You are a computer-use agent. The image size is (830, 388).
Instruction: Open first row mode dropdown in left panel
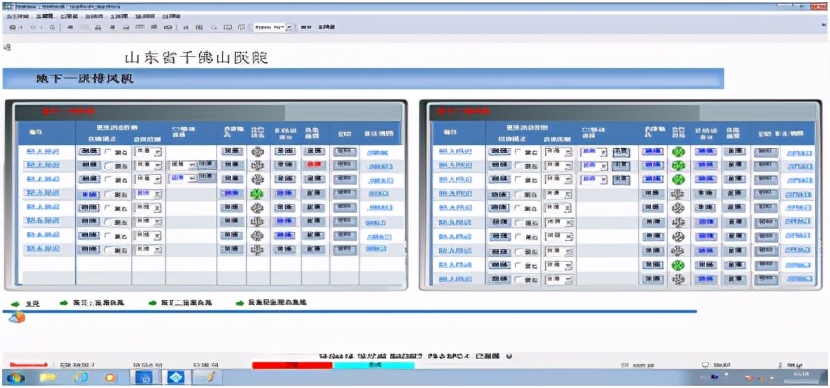(148, 152)
